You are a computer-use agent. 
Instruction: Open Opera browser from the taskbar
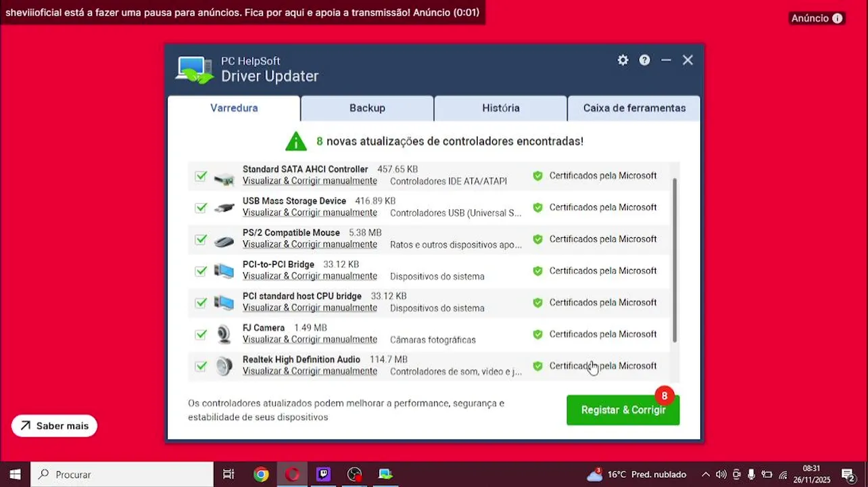click(x=292, y=474)
